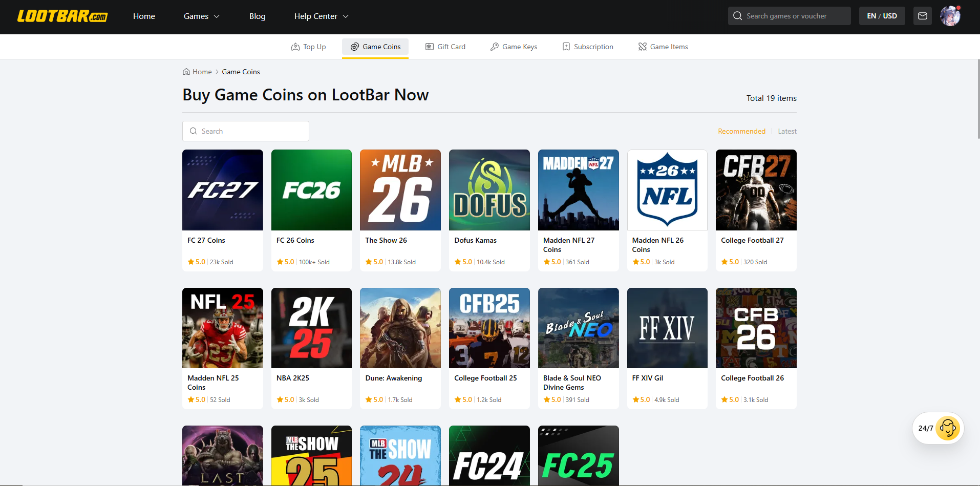Open the Dofus Kamas thumbnail
The width and height of the screenshot is (980, 486).
click(489, 190)
